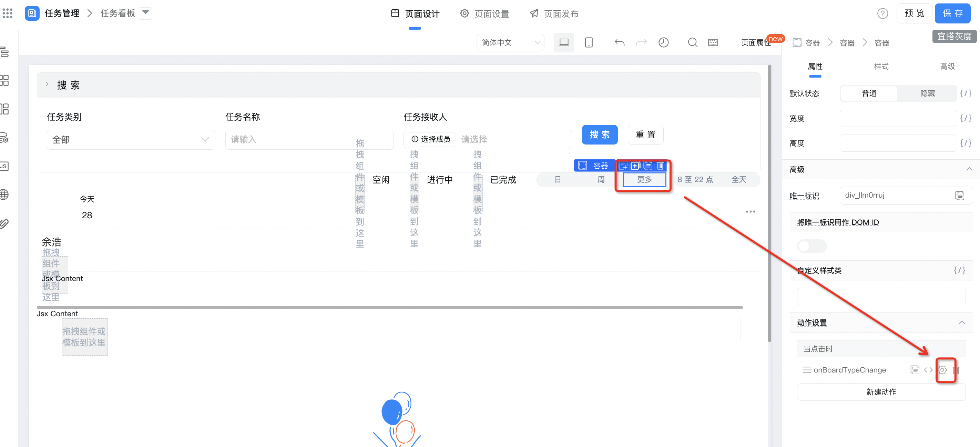Open the 任务类别 全部 dropdown

tap(131, 140)
